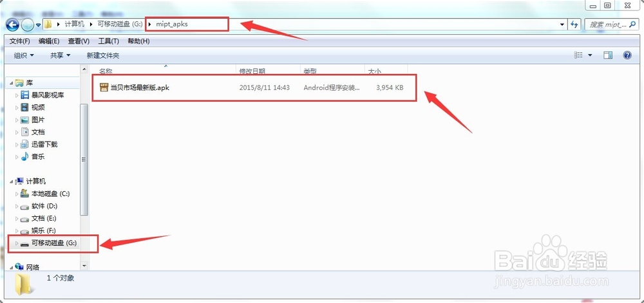The image size is (644, 303).
Task: Refresh the folder view
Action: [x=574, y=24]
